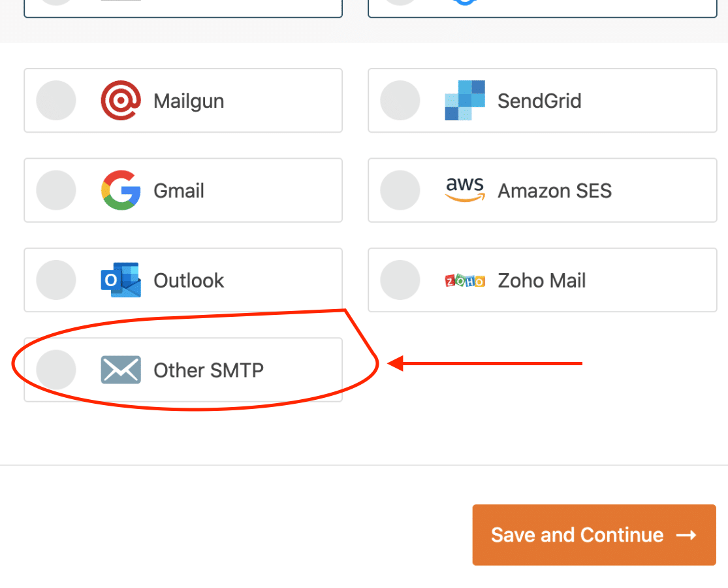Image resolution: width=728 pixels, height=588 pixels.
Task: Select the Gmail radio button
Action: point(56,190)
